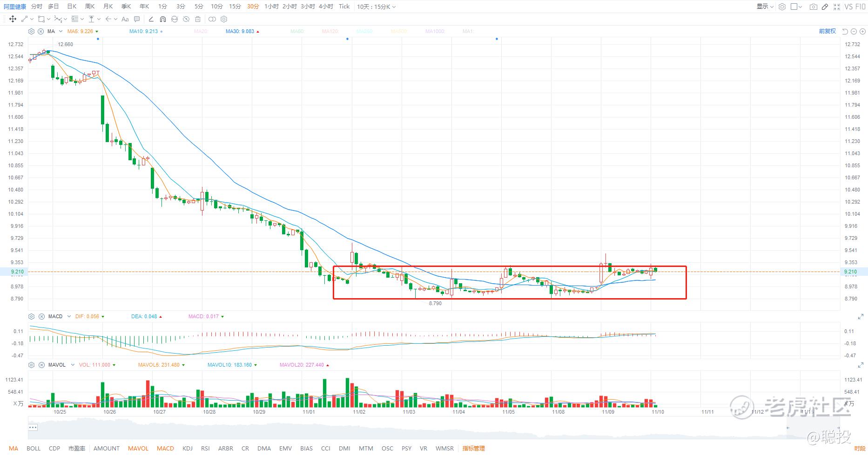
Task: Switch to the 分时 timeframe
Action: point(36,7)
